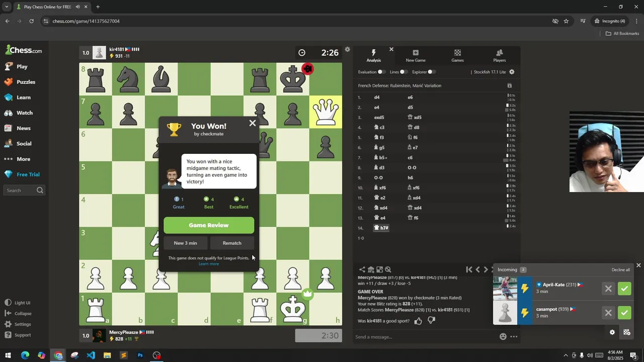This screenshot has height=362, width=644.
Task: Click the Chess.com logo
Action: tap(24, 50)
